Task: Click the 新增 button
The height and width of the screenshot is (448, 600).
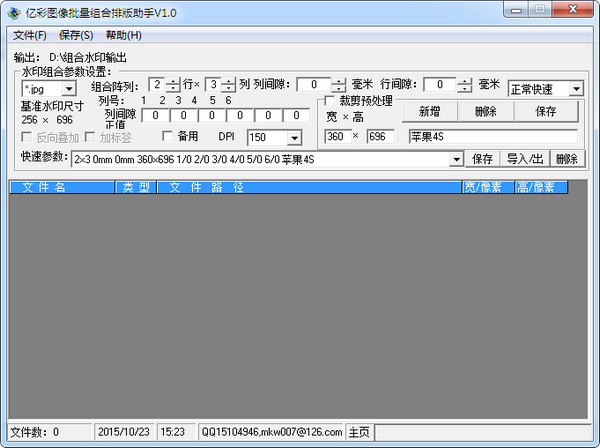Action: pyautogui.click(x=429, y=112)
